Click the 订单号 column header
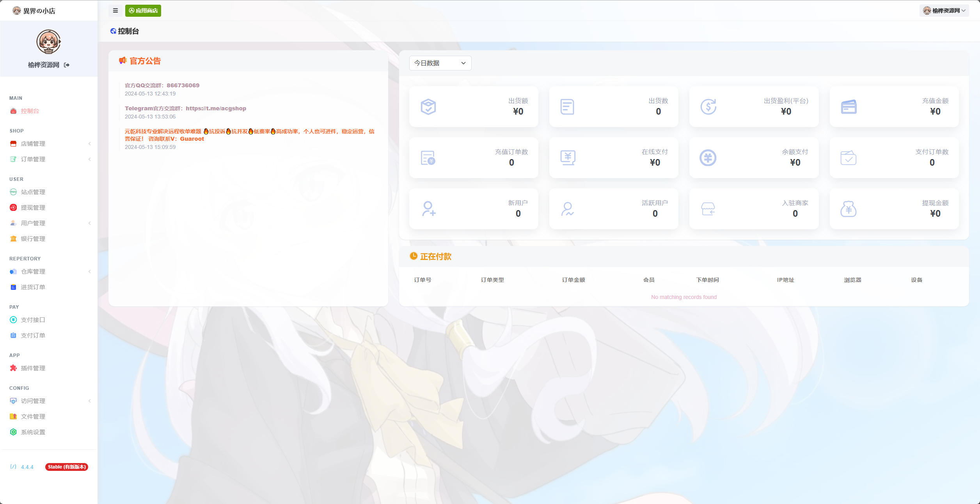Viewport: 980px width, 504px height. (423, 280)
